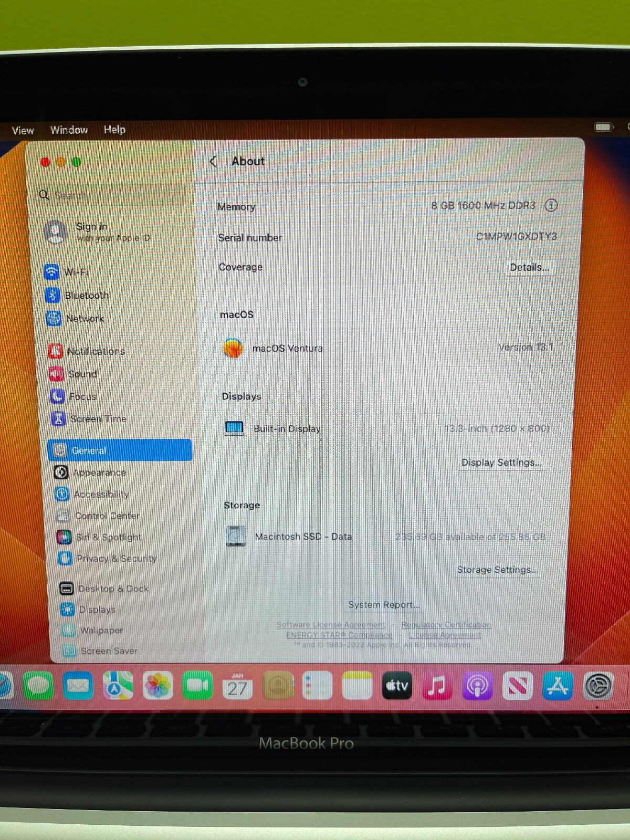
Task: Open Desktop & Dock settings
Action: (104, 589)
